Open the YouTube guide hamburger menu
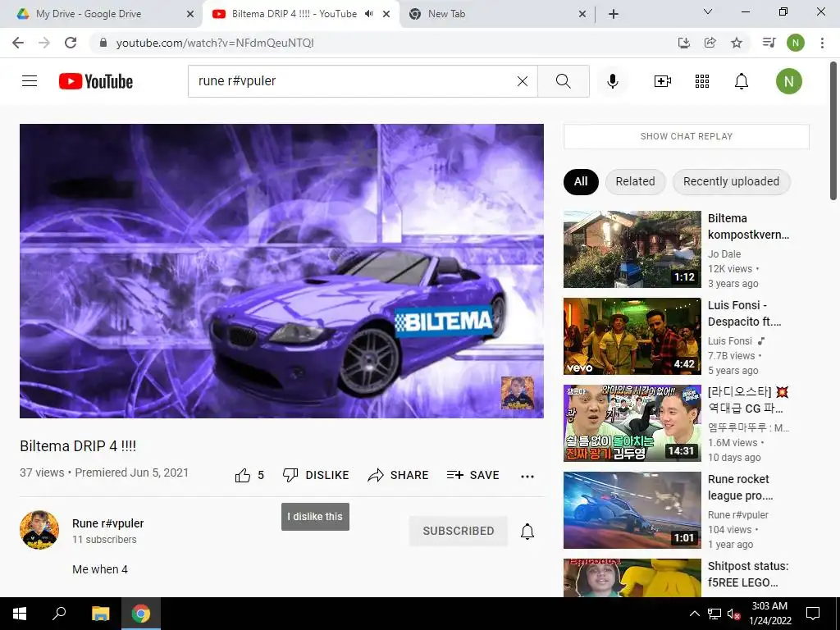Viewport: 840px width, 630px height. coord(30,81)
